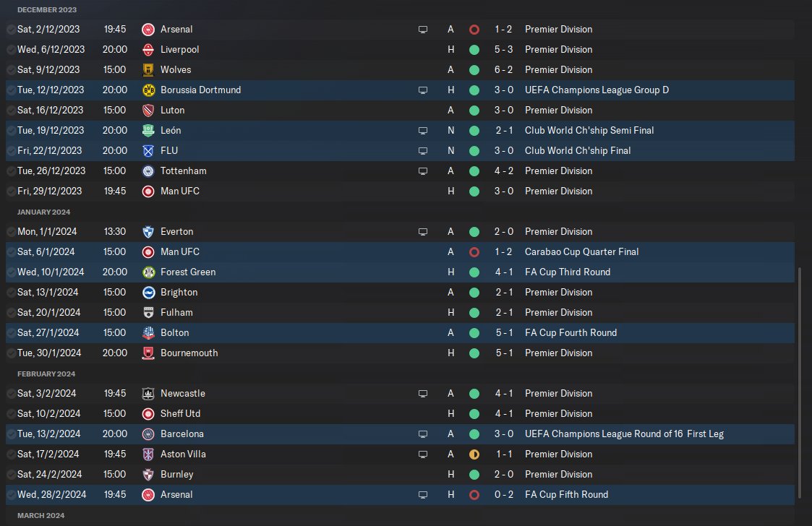Click the vertical scrollbar on the fixtures list
The width and height of the screenshot is (812, 526).
click(x=800, y=383)
